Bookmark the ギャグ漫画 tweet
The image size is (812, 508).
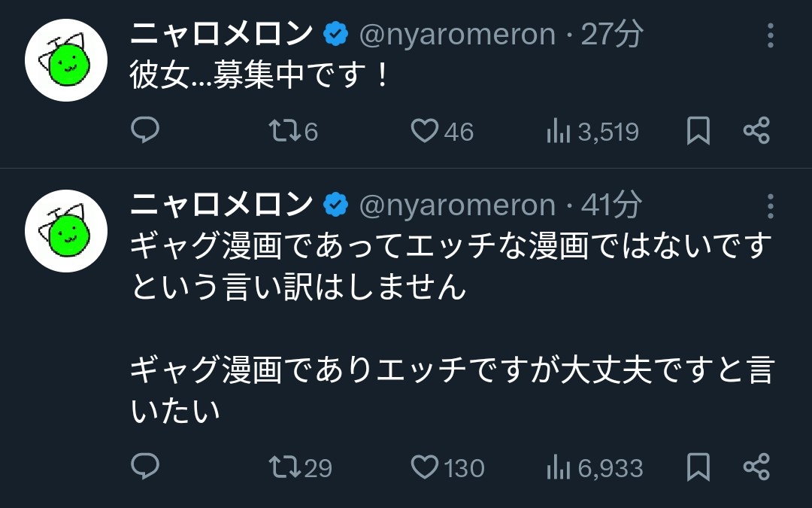(x=698, y=467)
